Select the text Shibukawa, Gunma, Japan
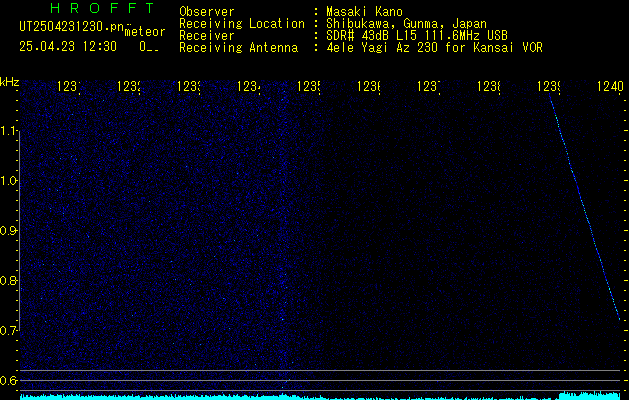The image size is (629, 400). (x=406, y=24)
